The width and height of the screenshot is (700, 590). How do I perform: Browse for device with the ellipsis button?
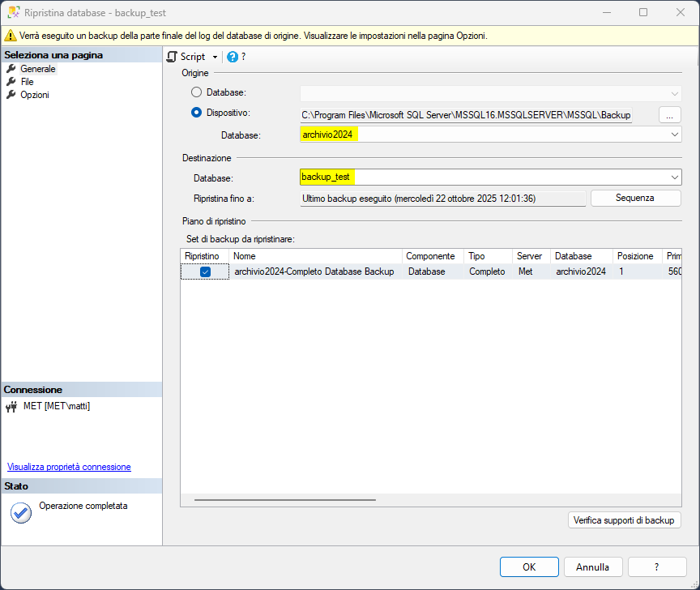670,115
